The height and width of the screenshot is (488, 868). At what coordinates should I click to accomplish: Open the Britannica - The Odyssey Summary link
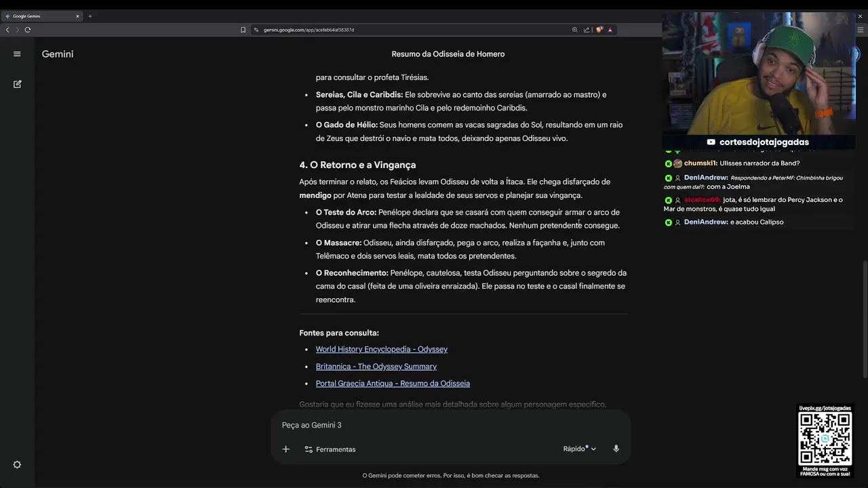click(x=376, y=367)
